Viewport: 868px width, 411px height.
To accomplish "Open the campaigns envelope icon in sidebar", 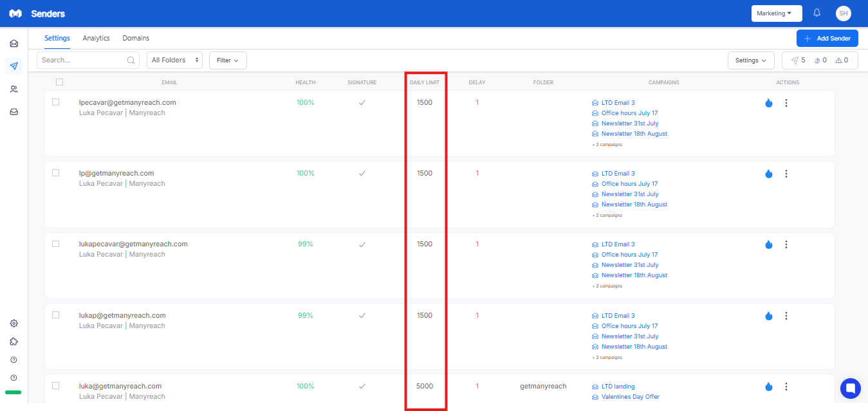I will pyautogui.click(x=14, y=44).
